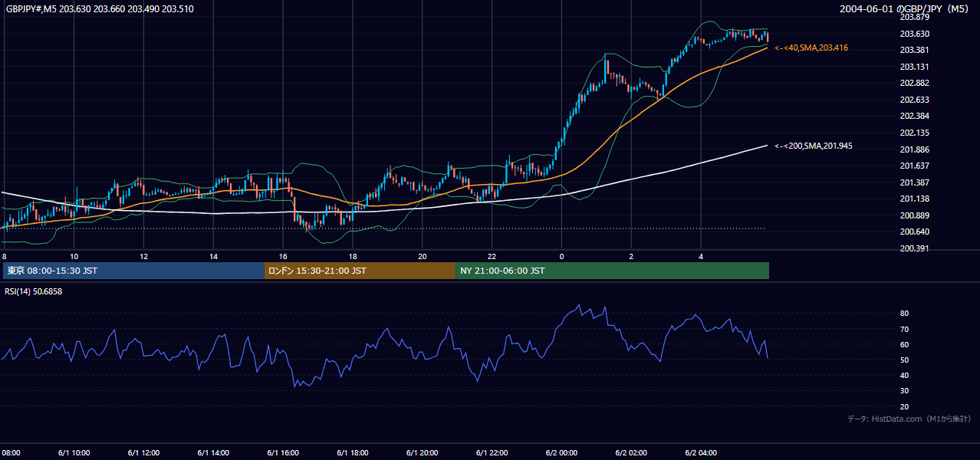Click hour tick '8' under the price chart

(x=5, y=256)
